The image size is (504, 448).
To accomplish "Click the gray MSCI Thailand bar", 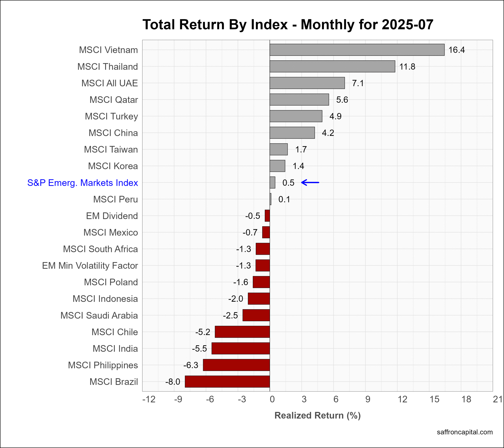I will point(332,67).
